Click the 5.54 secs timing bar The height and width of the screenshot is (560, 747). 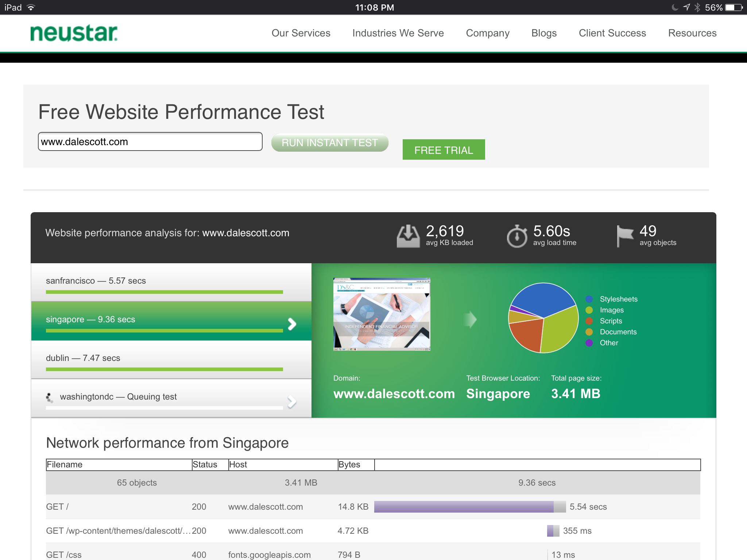click(470, 507)
